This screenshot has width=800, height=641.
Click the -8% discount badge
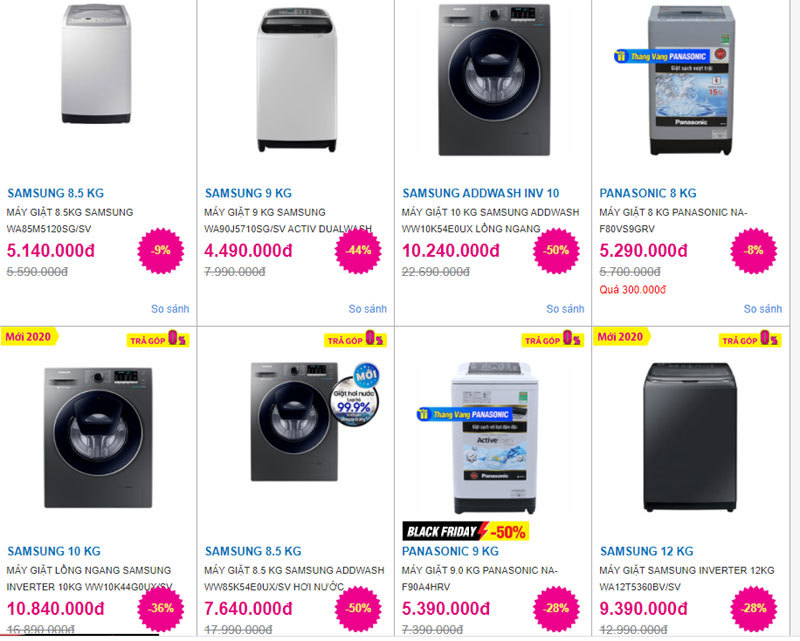[x=753, y=250]
